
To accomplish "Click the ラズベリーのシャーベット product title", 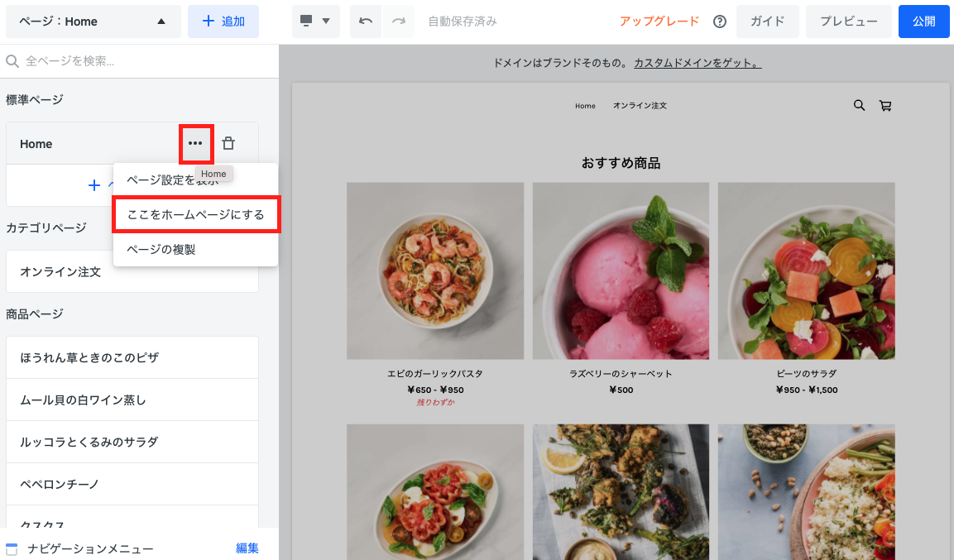I will click(621, 374).
